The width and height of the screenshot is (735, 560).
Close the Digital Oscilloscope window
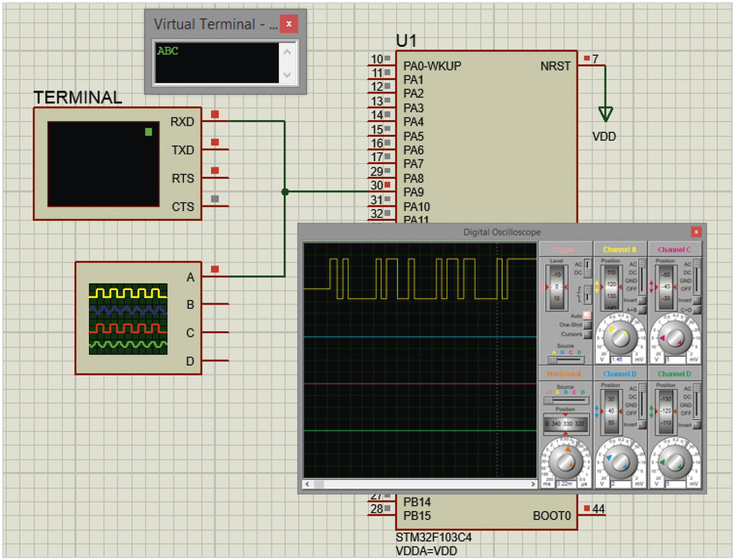point(696,232)
